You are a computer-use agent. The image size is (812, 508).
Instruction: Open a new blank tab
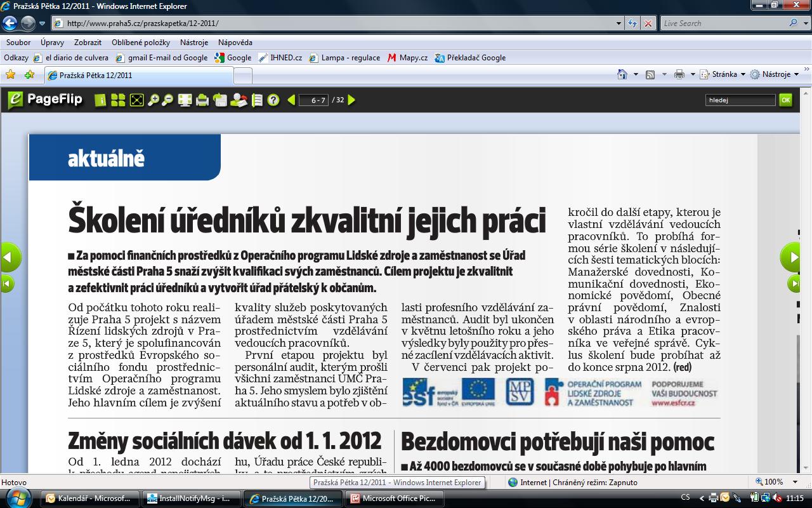click(x=242, y=76)
